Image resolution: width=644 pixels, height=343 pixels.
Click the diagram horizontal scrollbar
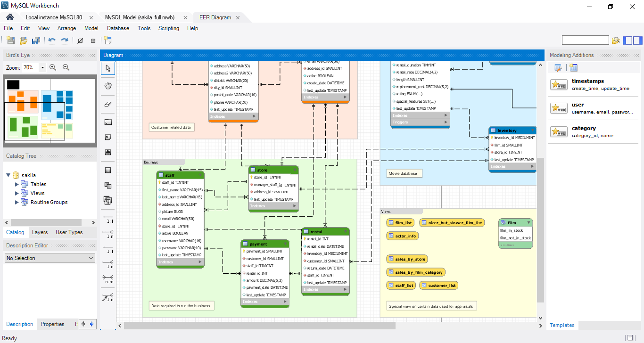pos(259,326)
